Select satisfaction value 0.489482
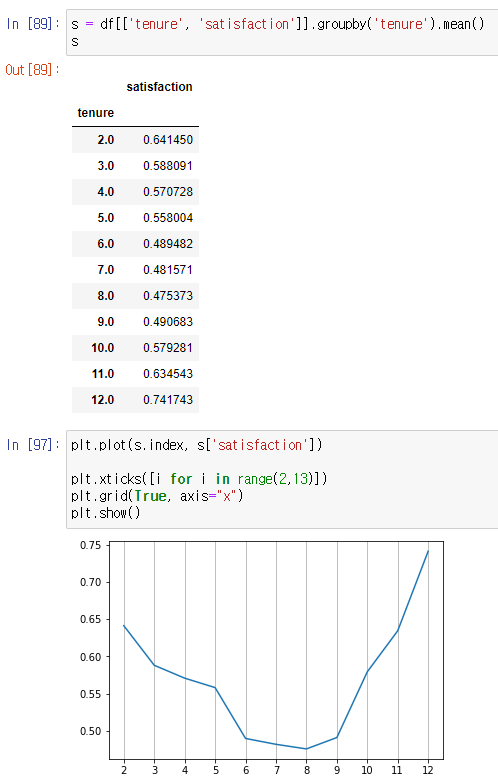The image size is (498, 781). pyautogui.click(x=168, y=244)
